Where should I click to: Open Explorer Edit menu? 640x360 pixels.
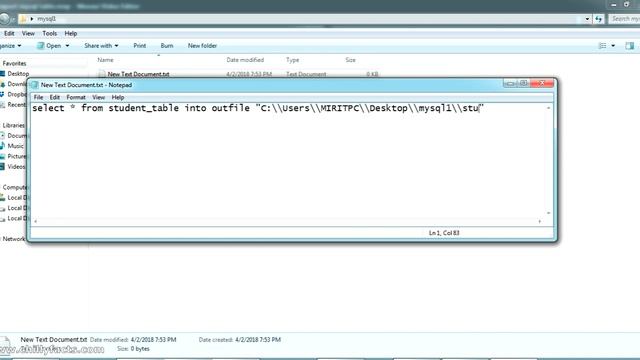(9, 33)
